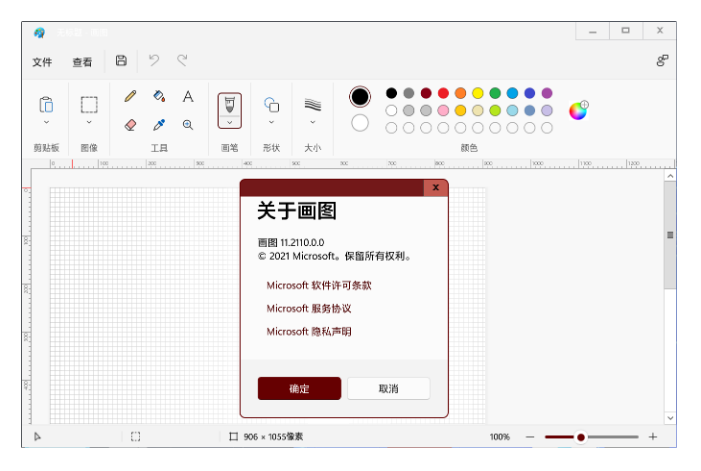Zoom out with the minus button
Image resolution: width=701 pixels, height=471 pixels.
[x=530, y=437]
